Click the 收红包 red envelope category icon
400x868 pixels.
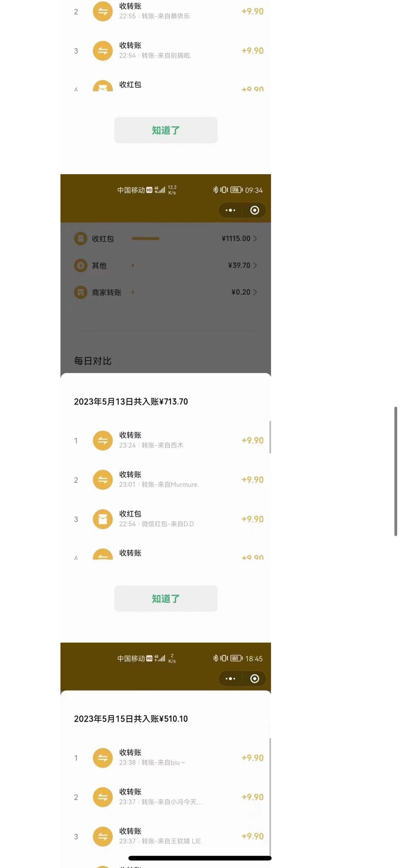[x=80, y=238]
